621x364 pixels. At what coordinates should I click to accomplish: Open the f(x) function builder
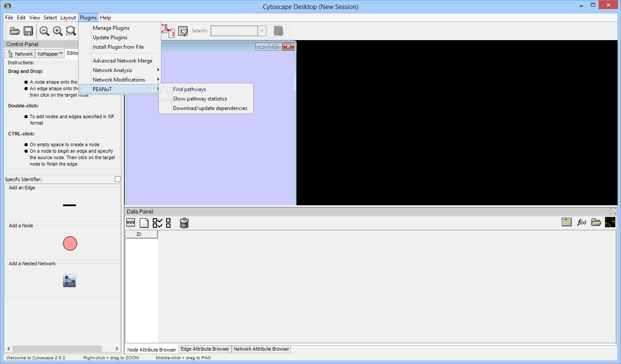581,222
